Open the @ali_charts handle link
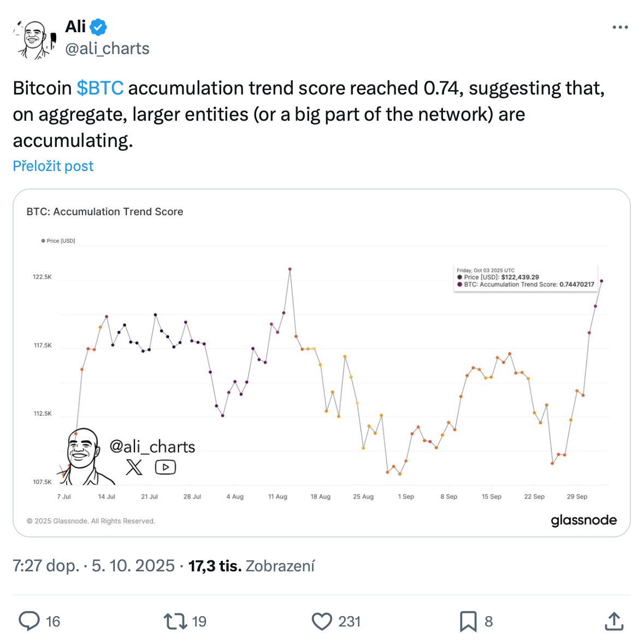The image size is (644, 644). [x=107, y=49]
